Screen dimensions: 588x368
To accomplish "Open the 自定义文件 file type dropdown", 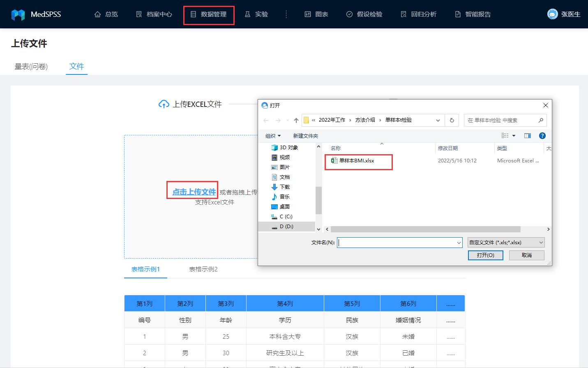I will pos(505,242).
